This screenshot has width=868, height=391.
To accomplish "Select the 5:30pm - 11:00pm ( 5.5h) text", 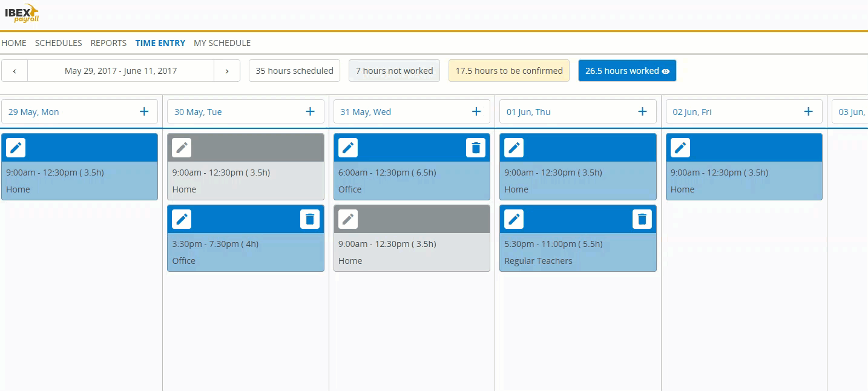I will point(553,244).
